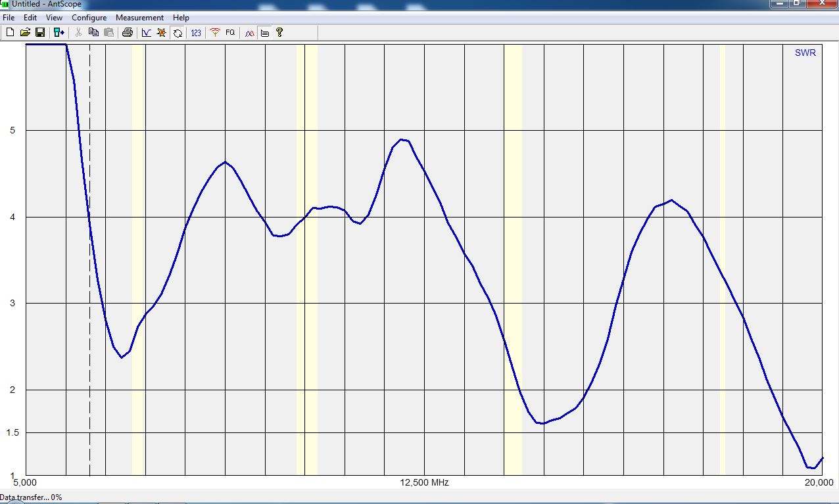
Task: Click the yellow question mark help icon
Action: tap(279, 32)
